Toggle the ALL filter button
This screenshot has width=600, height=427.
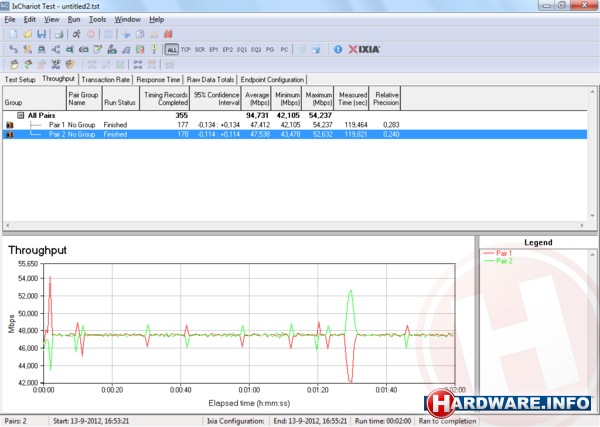pyautogui.click(x=172, y=49)
